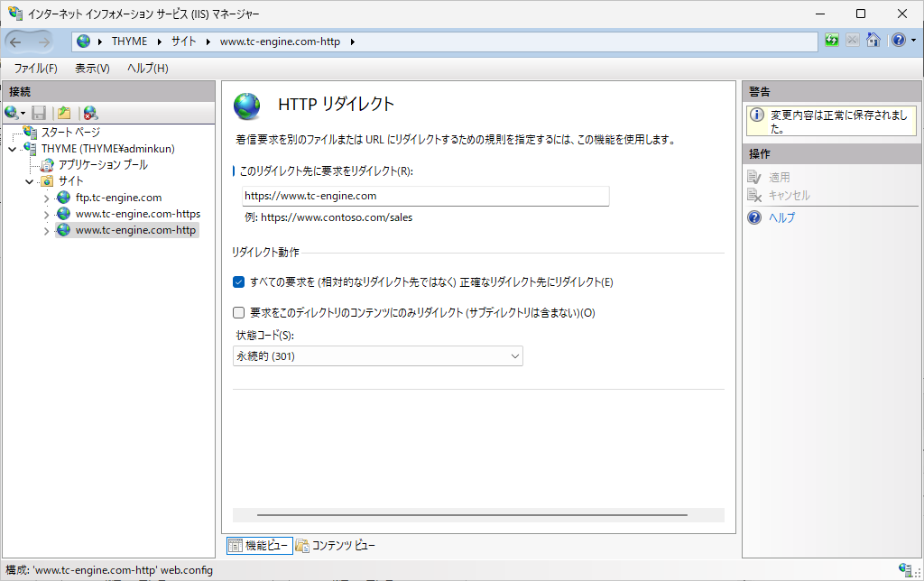The image size is (924, 581).
Task: Open the dropdown arrow next to Help icon
Action: [x=913, y=40]
